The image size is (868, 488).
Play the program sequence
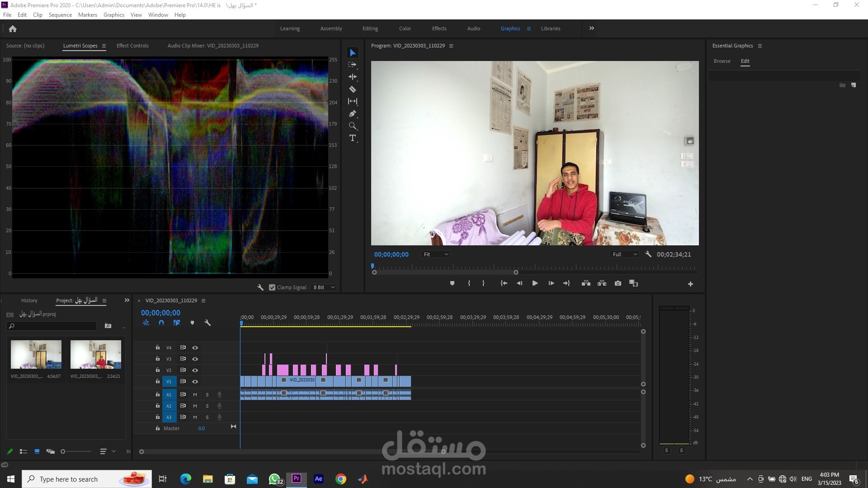click(x=535, y=283)
